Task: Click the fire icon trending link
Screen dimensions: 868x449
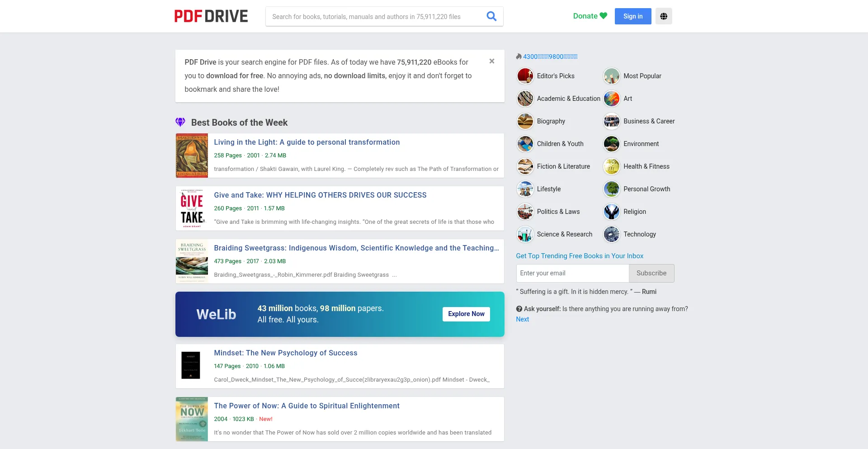Action: [547, 57]
